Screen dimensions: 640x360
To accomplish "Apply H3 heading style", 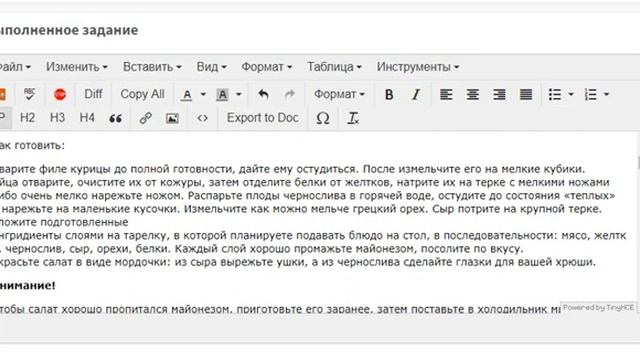I will (58, 118).
